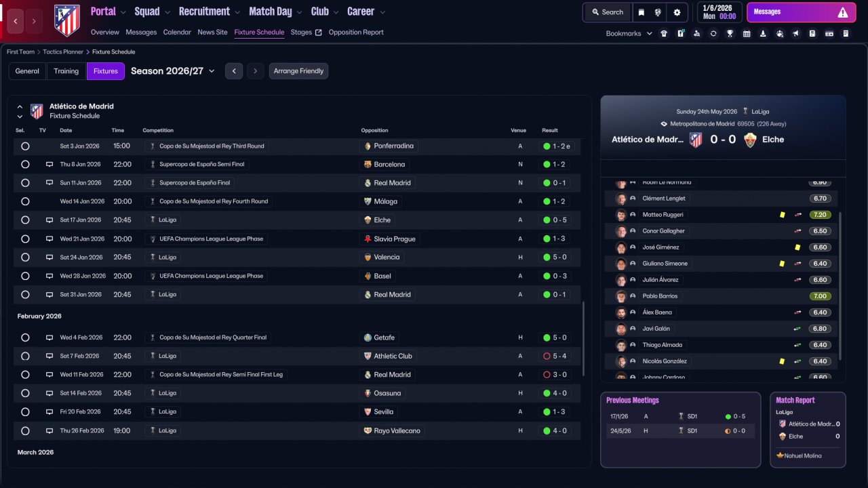868x488 pixels.
Task: Click the 17/1/26 previous meeting row
Action: [x=680, y=417]
